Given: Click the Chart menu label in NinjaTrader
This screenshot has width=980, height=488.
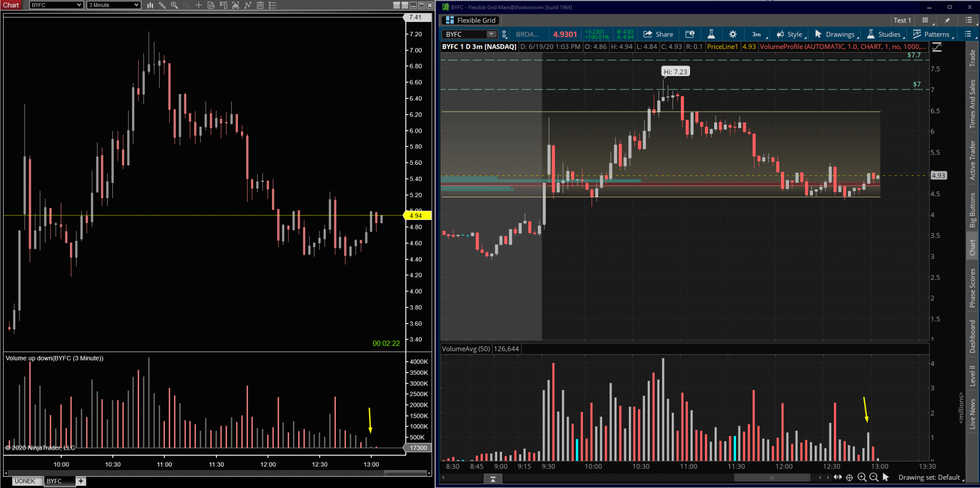Looking at the screenshot, I should 11,5.
